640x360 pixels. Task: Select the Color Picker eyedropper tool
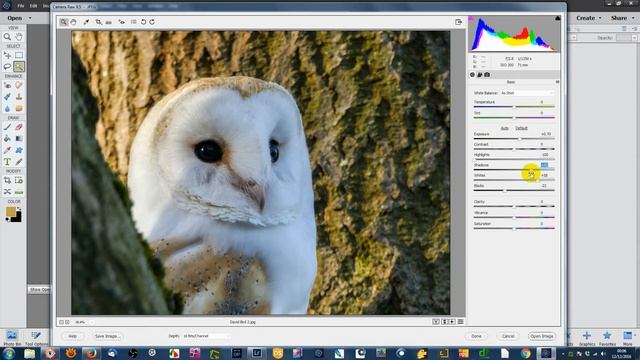pos(7,151)
